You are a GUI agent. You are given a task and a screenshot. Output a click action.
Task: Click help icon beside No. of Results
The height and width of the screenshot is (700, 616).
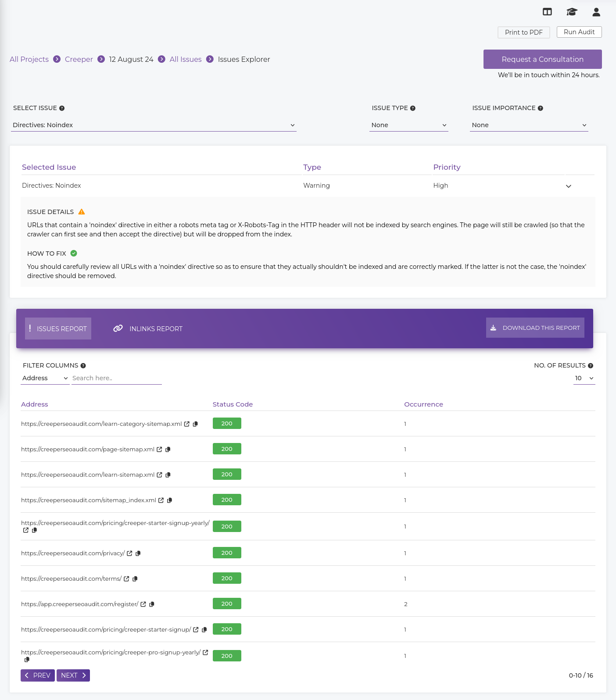tap(591, 366)
